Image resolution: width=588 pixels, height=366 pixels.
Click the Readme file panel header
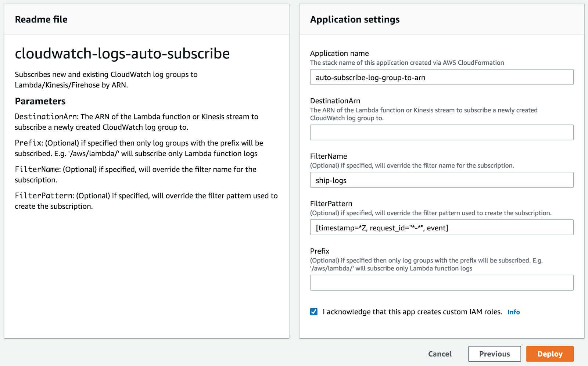pos(42,19)
